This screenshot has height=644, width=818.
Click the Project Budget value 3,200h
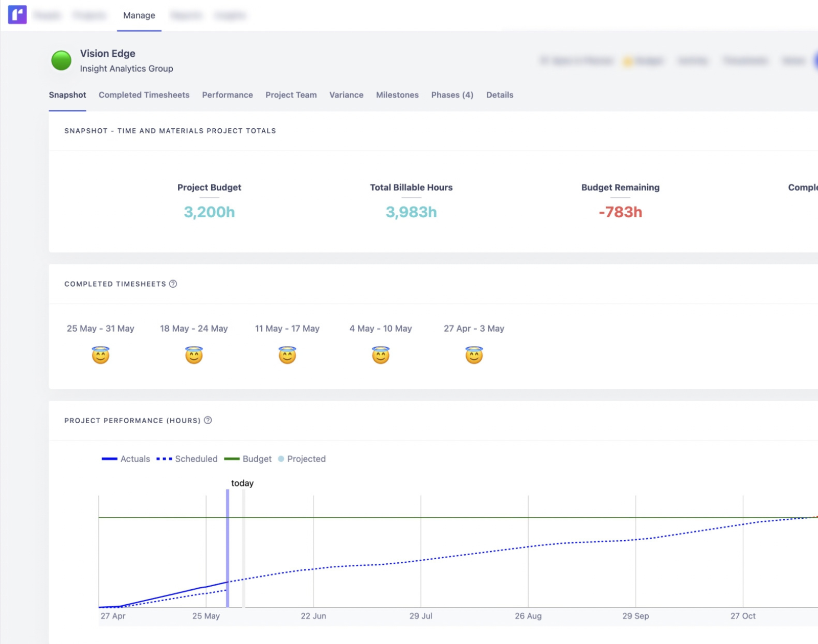coord(209,212)
